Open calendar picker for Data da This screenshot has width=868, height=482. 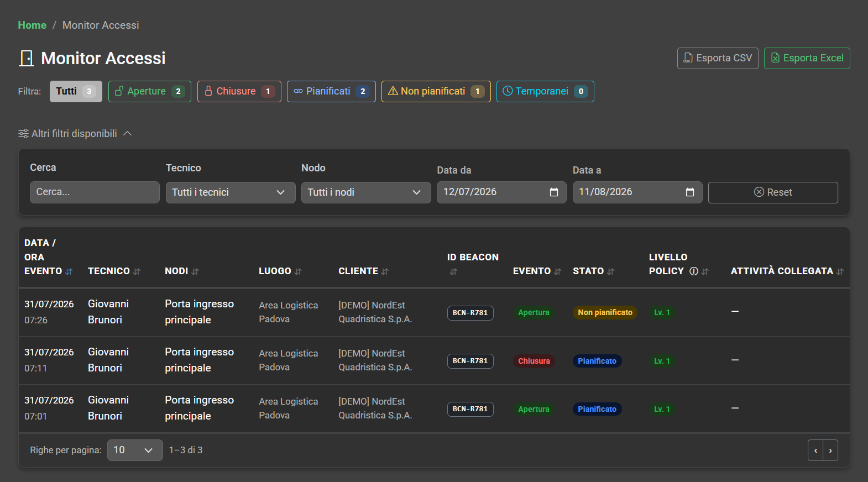[x=554, y=192]
